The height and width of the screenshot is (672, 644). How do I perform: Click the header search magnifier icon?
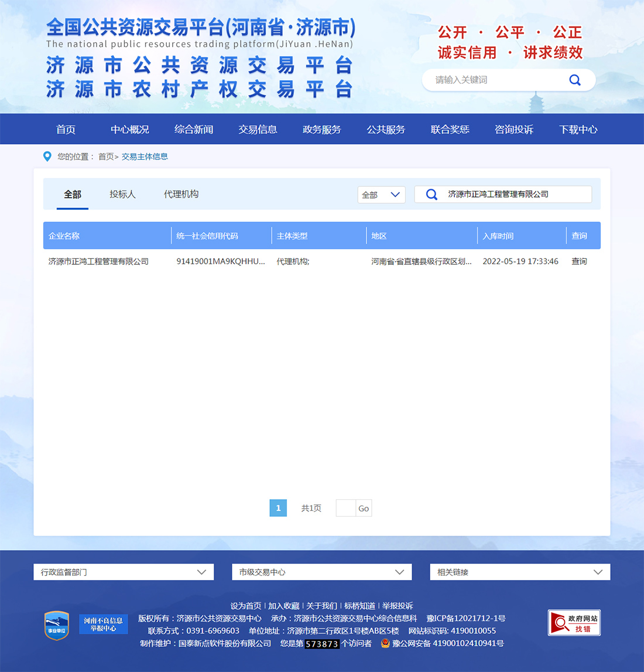point(575,80)
